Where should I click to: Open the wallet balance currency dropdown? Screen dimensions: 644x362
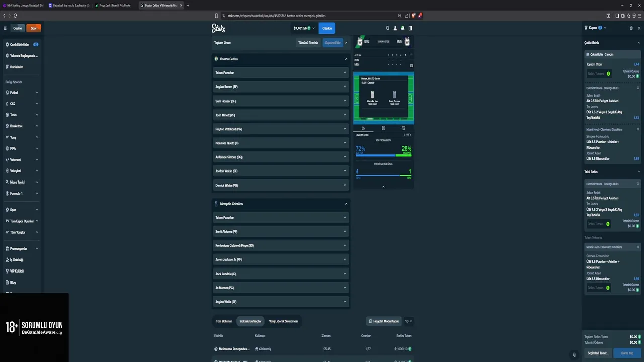[x=304, y=28]
